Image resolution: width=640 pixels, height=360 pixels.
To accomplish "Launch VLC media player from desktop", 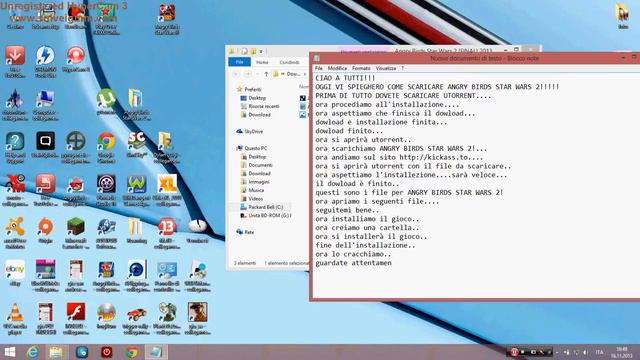I will click(x=15, y=318).
